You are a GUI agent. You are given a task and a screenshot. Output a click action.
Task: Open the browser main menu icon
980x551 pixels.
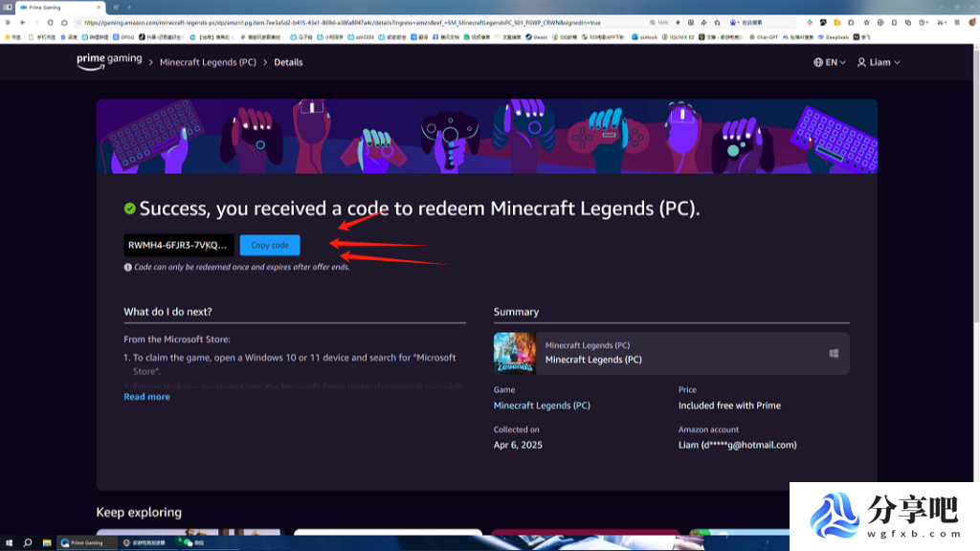(x=957, y=23)
